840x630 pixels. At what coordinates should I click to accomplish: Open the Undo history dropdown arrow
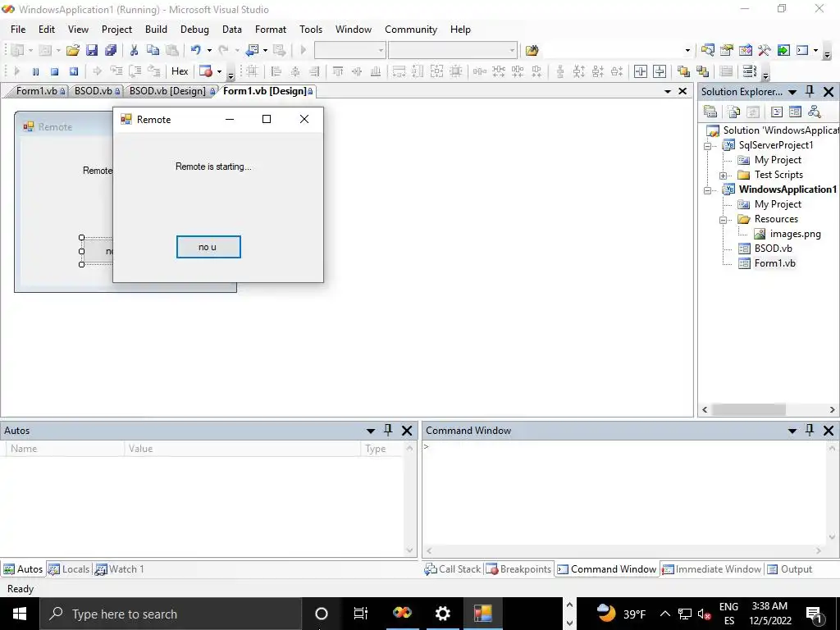click(x=209, y=50)
